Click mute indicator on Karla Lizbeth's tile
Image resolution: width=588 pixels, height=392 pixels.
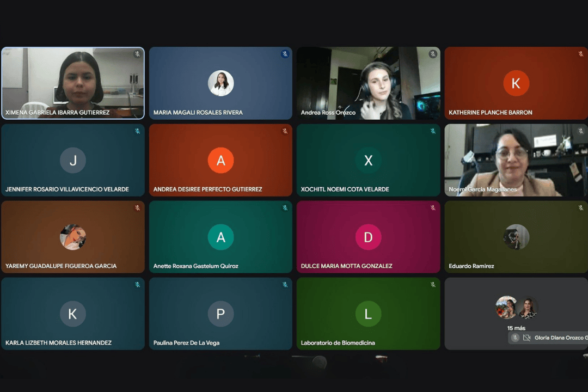(137, 284)
